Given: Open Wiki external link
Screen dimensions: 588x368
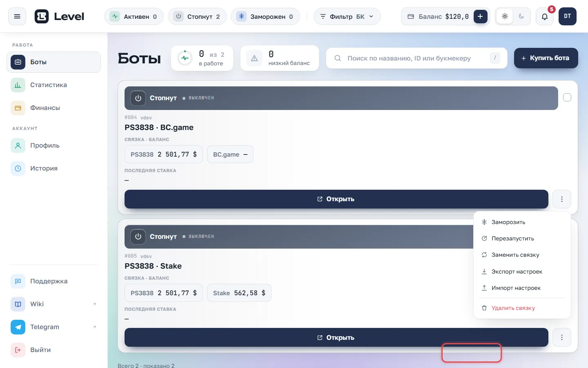Looking at the screenshot, I should coord(53,304).
